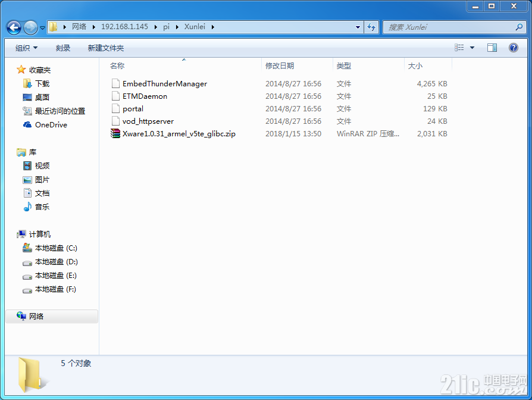The width and height of the screenshot is (532, 400).
Task: Select the file name portal
Action: (133, 109)
